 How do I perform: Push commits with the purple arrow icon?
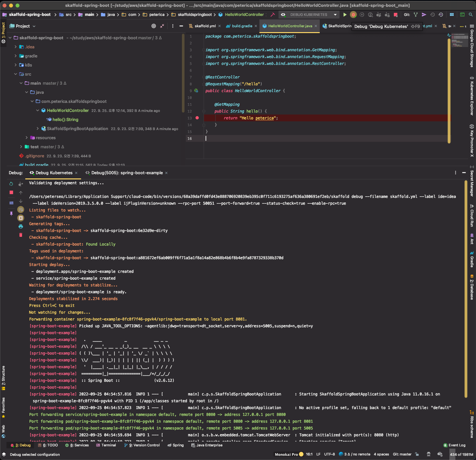[424, 15]
